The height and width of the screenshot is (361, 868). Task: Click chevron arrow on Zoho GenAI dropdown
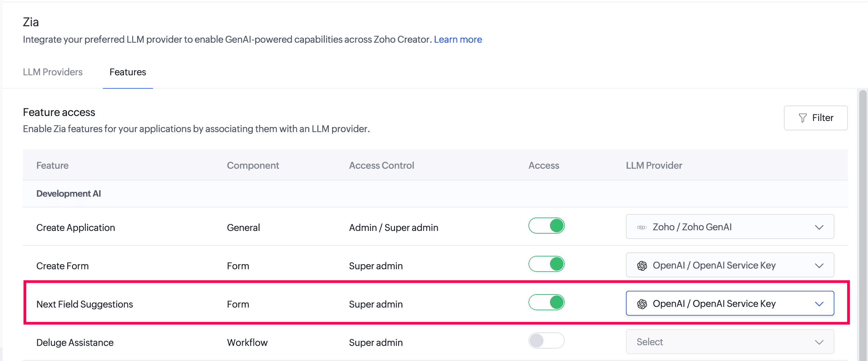[819, 227]
